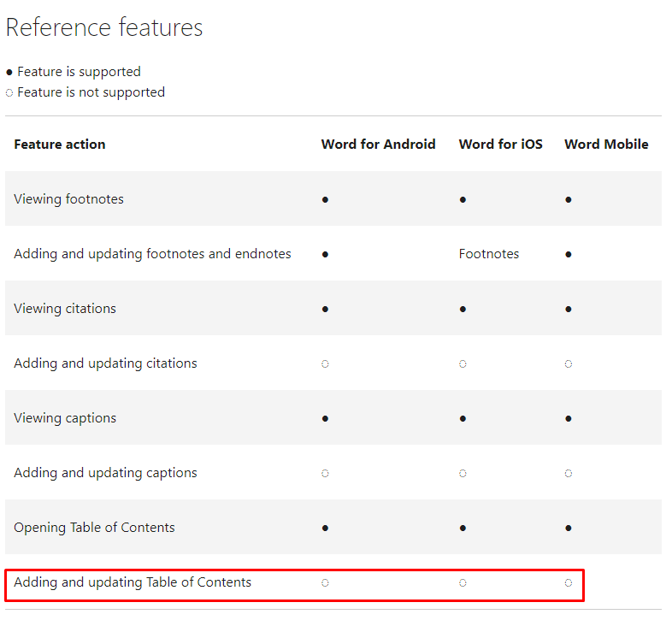Click Adding citations hollow circle under iOS
This screenshot has height=626, width=672.
[x=463, y=364]
